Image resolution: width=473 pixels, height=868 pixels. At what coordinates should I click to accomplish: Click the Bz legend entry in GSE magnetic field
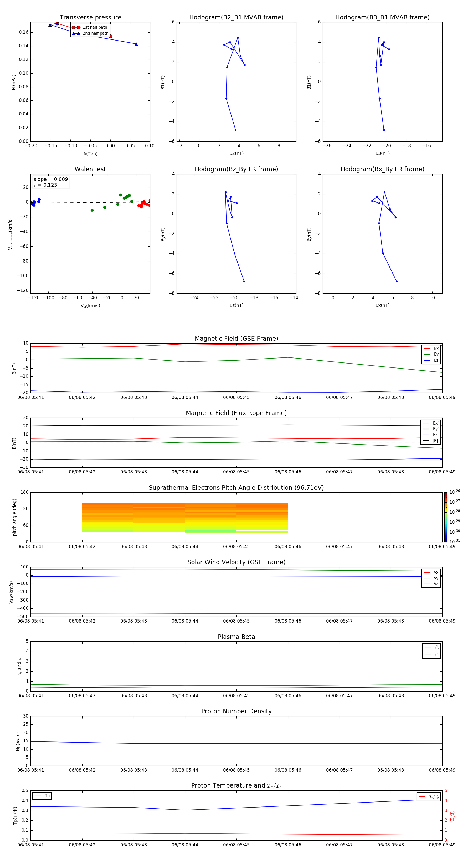tap(431, 360)
